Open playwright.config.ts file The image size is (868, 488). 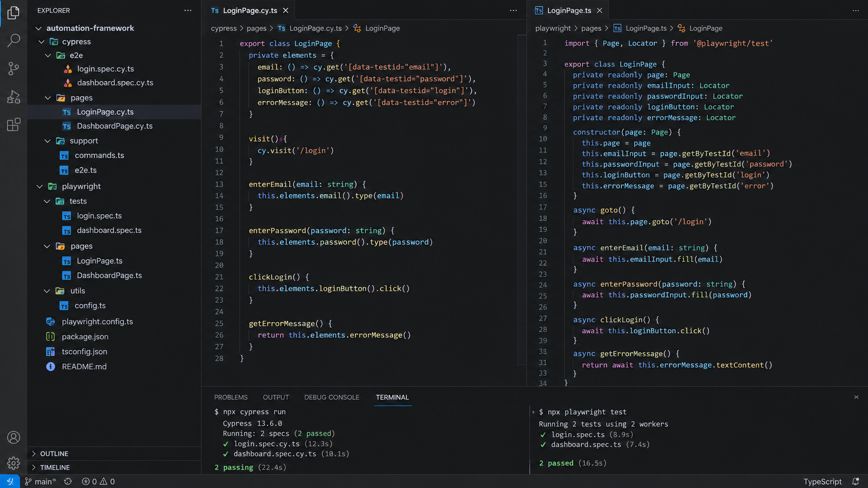click(x=97, y=321)
